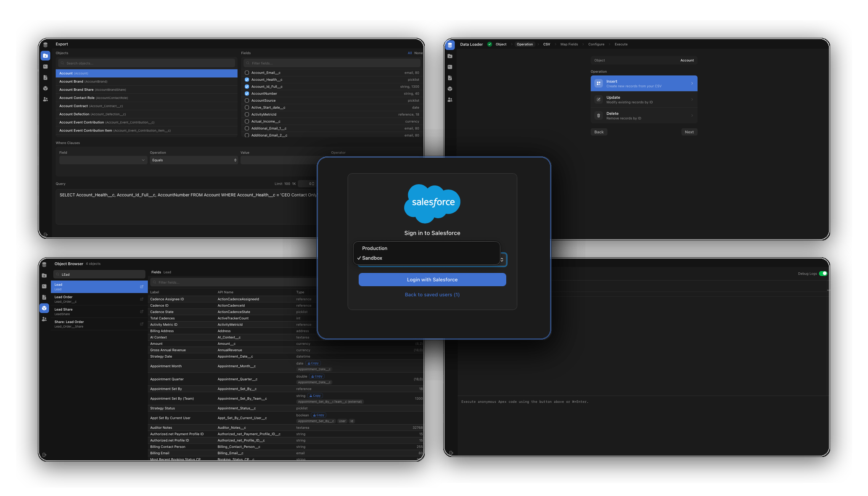Open the users icon in Export window sidebar
Screen dimensions: 868x496
(x=45, y=99)
